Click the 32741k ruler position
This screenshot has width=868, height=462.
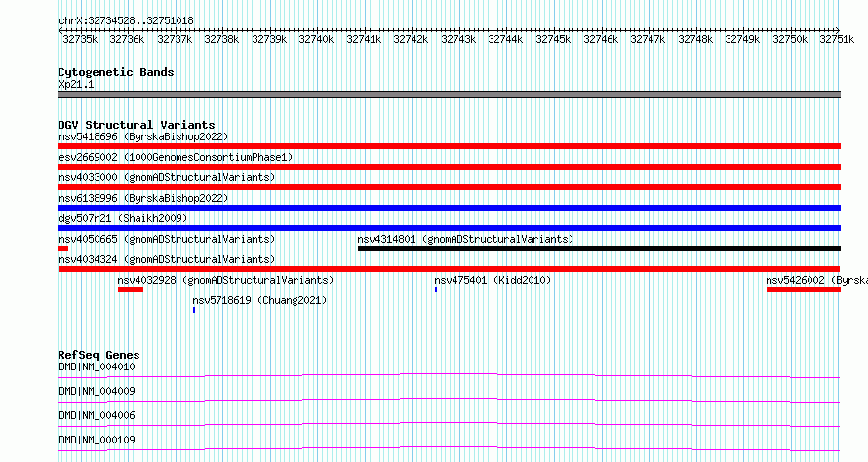click(364, 39)
